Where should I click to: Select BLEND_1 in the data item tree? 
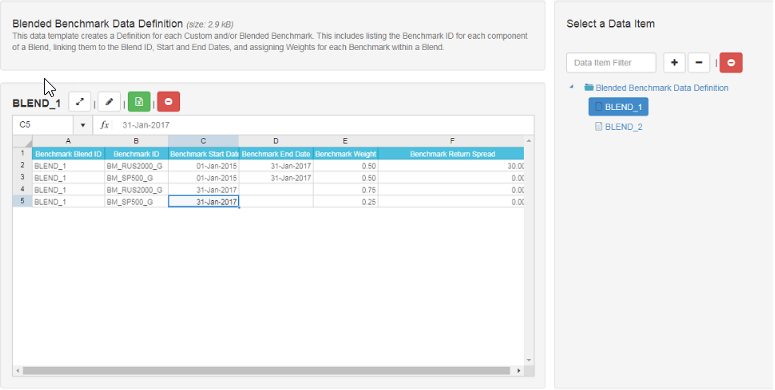[618, 107]
